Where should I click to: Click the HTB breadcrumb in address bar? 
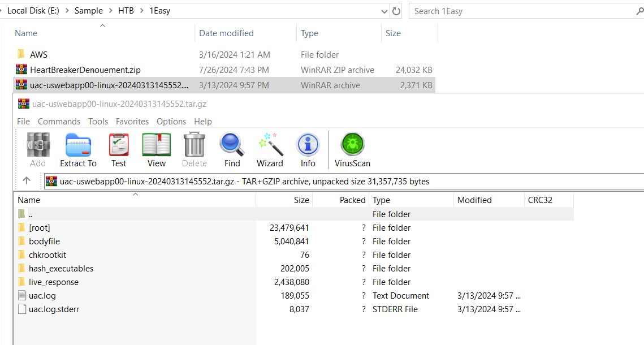point(126,11)
